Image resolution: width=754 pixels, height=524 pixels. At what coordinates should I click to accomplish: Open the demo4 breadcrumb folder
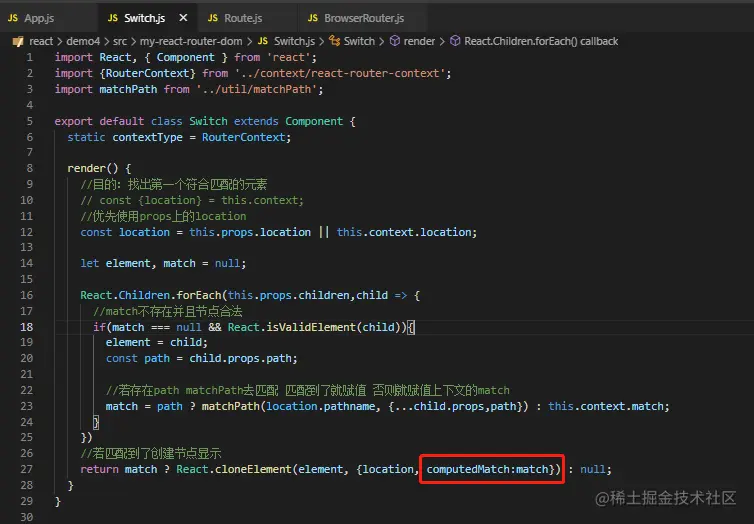tap(83, 41)
